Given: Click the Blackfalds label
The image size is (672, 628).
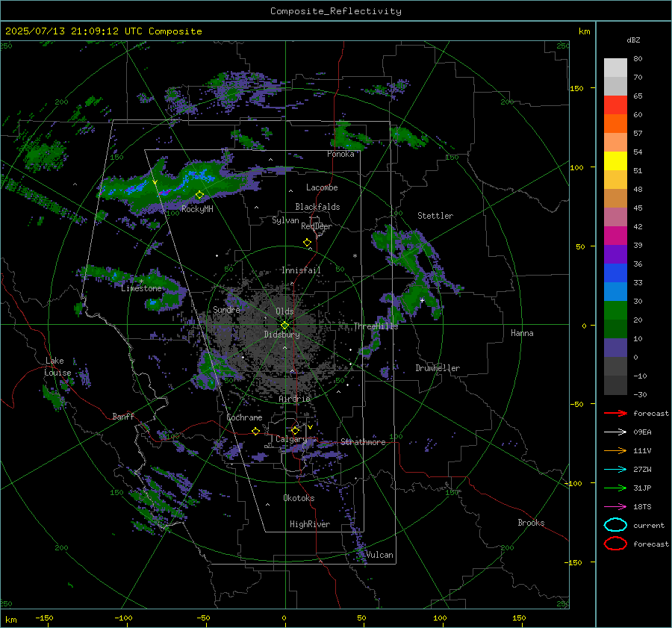Looking at the screenshot, I should point(317,207).
